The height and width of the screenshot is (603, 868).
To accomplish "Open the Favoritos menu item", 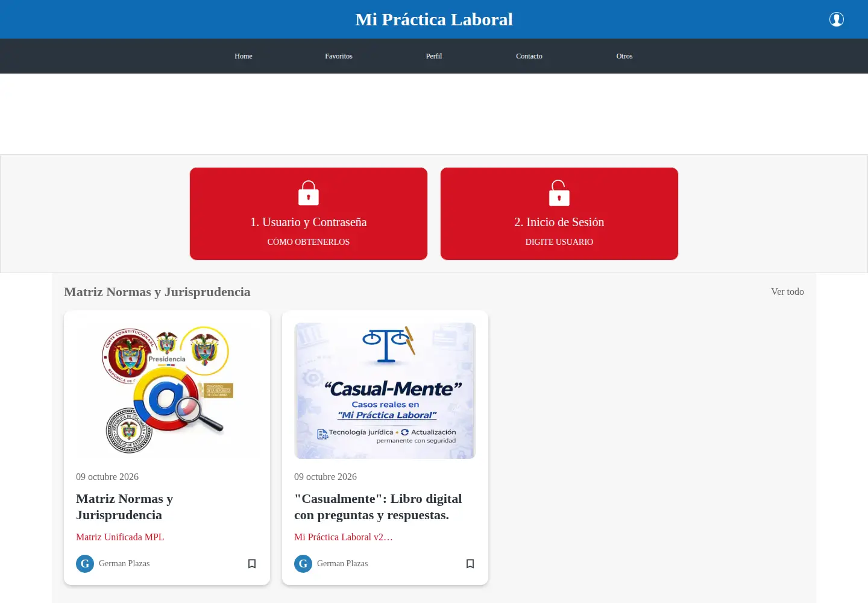I will [x=339, y=56].
